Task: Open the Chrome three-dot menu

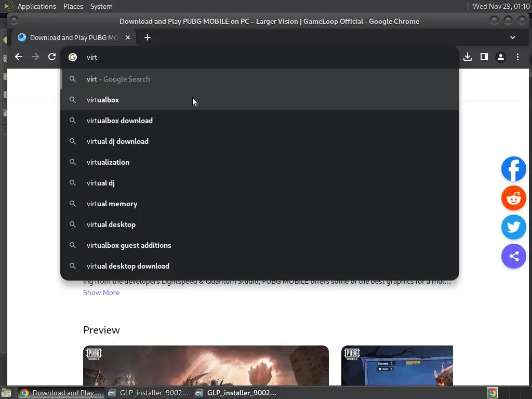Action: click(517, 57)
